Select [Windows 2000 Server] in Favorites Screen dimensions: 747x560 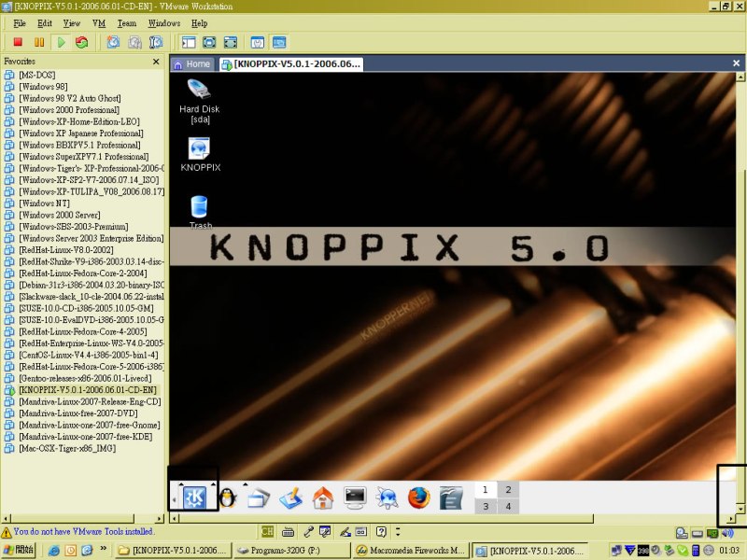[x=60, y=215]
